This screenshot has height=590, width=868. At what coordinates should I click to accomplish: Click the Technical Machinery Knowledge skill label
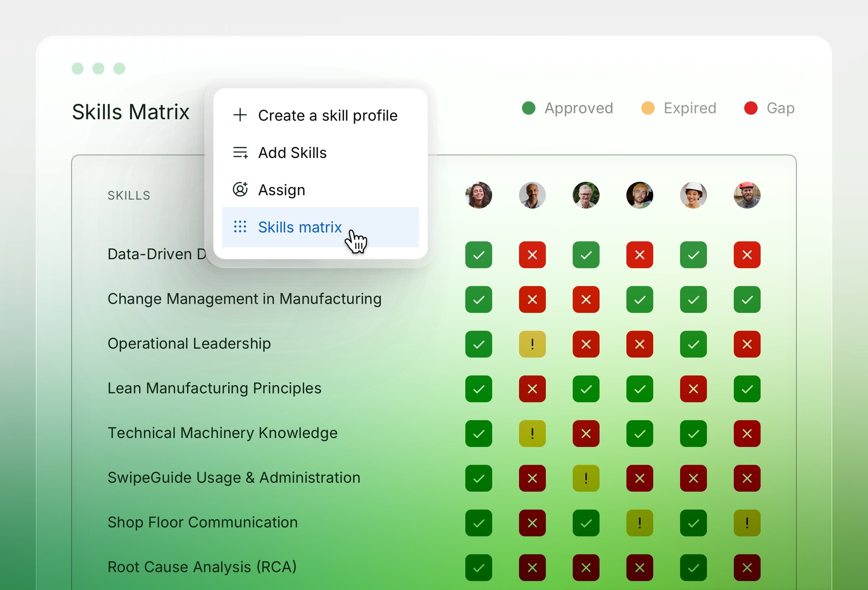pyautogui.click(x=223, y=433)
